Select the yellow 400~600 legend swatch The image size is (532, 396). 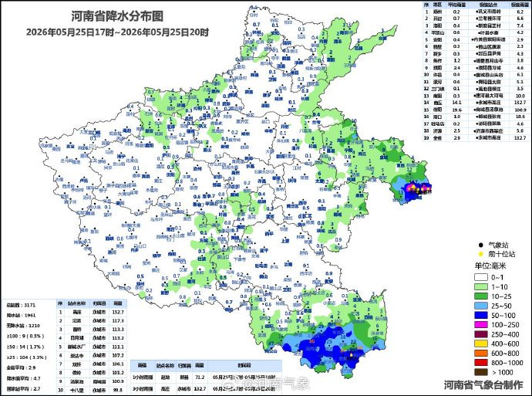481,344
